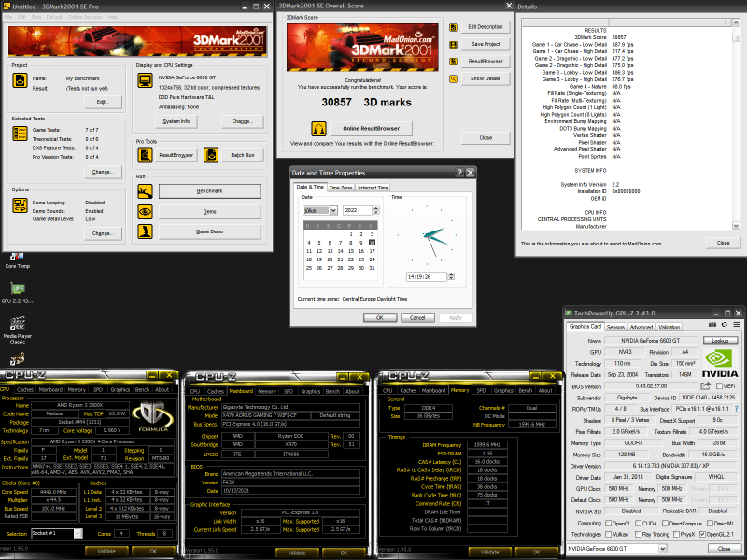Click the Game Demo button

[x=209, y=231]
